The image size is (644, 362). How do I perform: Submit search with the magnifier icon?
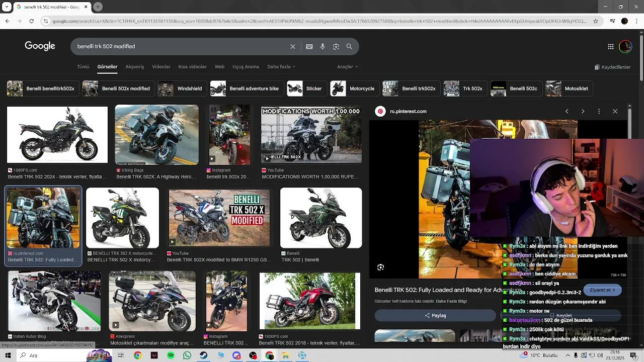(349, 46)
